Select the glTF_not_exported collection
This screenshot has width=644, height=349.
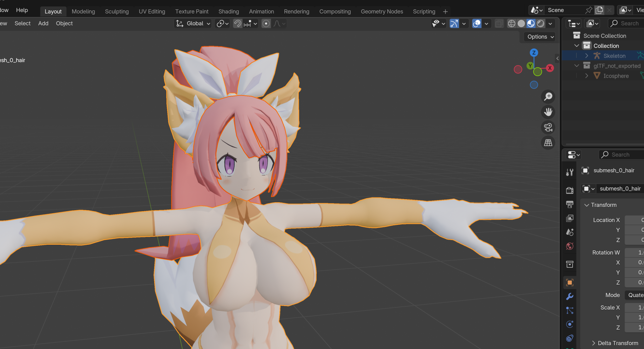click(x=617, y=66)
